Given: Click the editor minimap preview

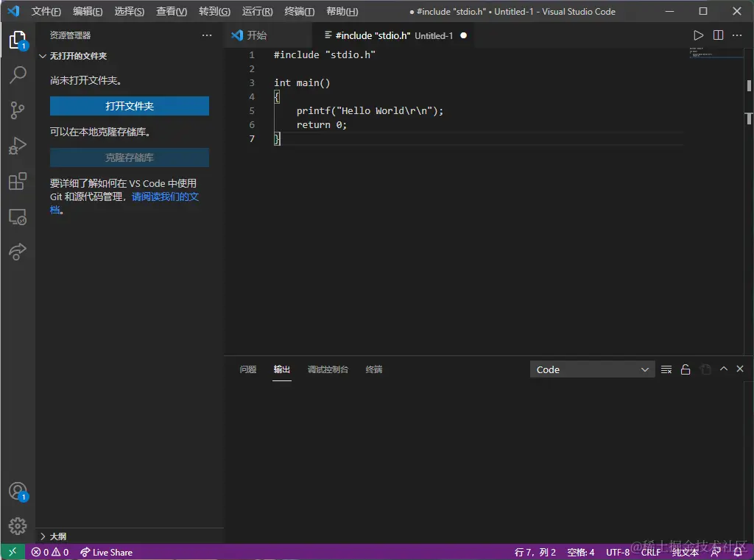Looking at the screenshot, I should (x=716, y=52).
